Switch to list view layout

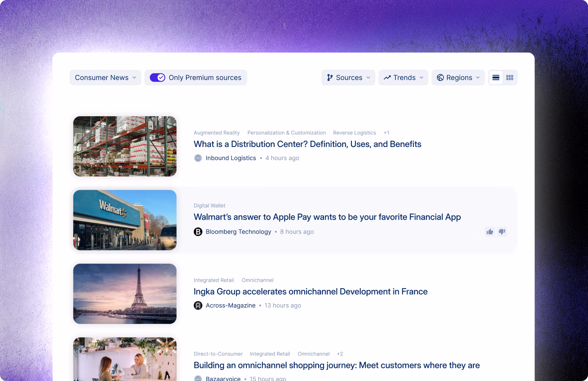(x=496, y=78)
